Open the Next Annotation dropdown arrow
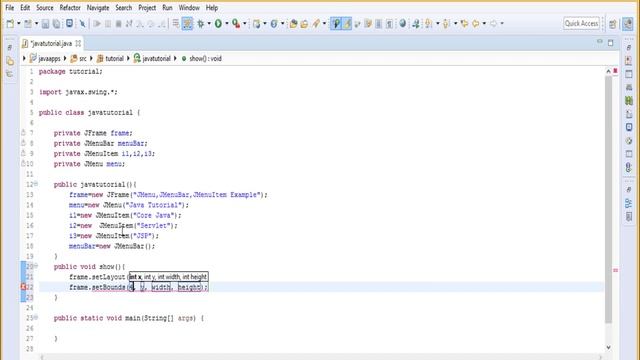 point(437,24)
